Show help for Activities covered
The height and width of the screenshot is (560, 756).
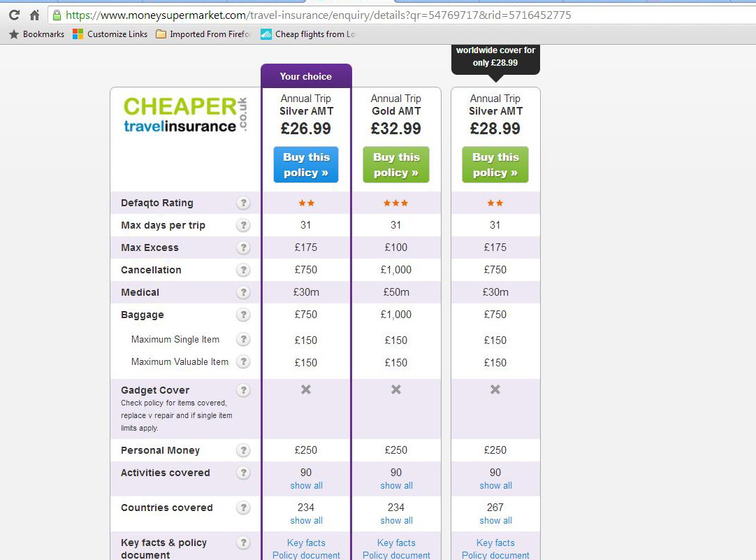[243, 473]
